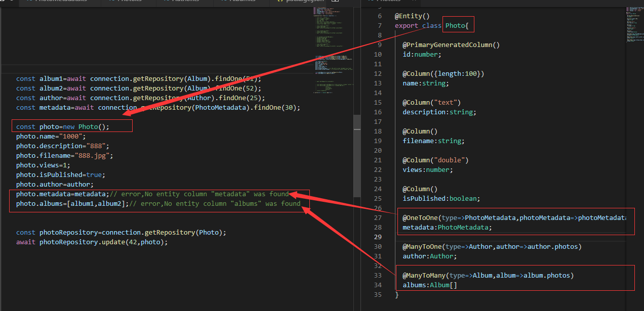Click the 'photo.albums=[album1,album2];' statement
The height and width of the screenshot is (311, 644).
coord(72,203)
